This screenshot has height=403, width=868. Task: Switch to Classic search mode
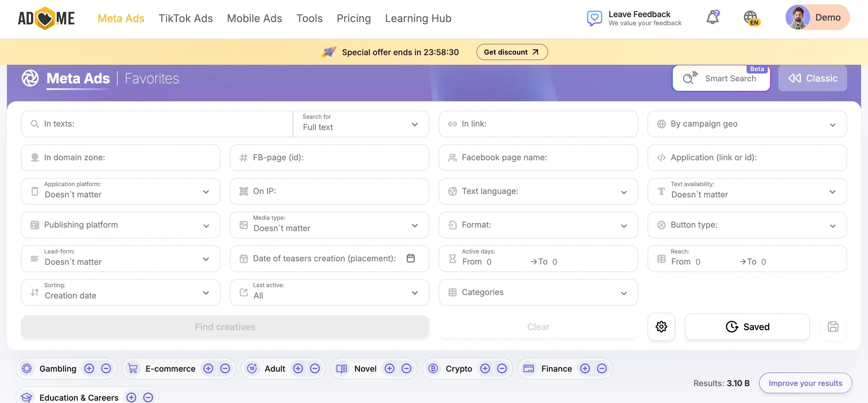point(812,78)
